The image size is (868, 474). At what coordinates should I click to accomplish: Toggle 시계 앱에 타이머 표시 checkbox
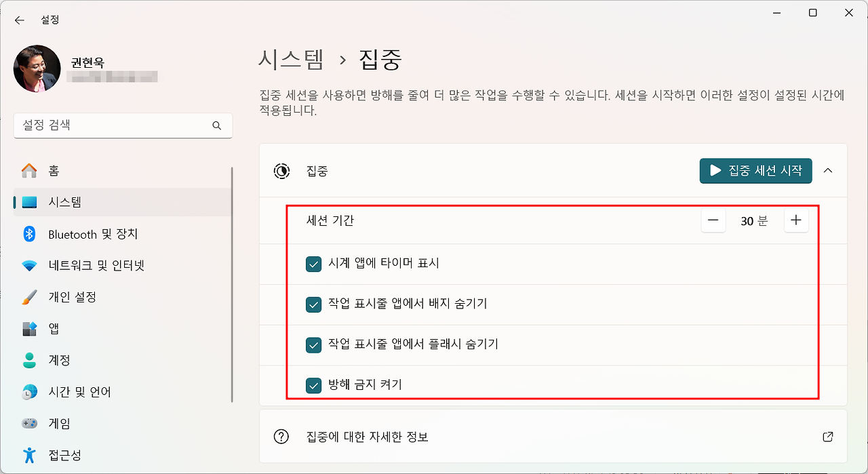(313, 264)
